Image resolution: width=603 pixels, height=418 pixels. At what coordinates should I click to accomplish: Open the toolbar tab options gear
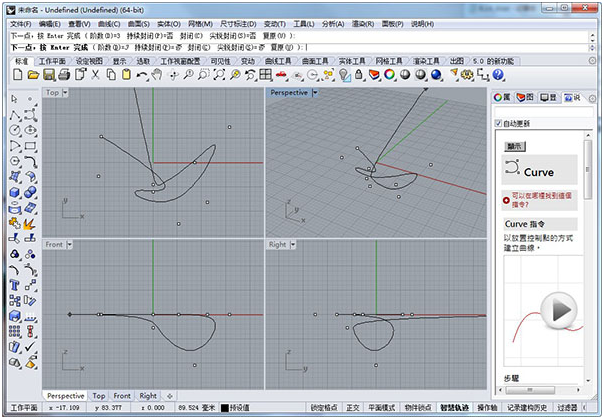(x=593, y=61)
